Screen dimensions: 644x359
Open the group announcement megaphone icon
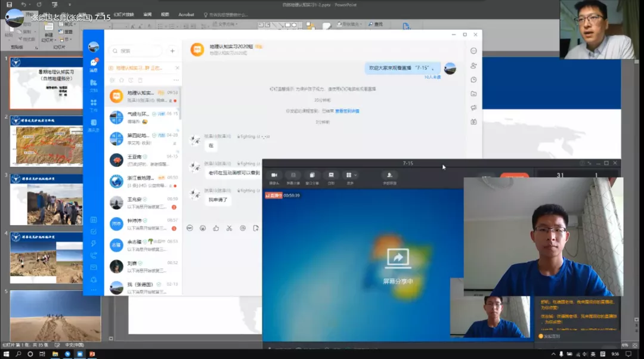(473, 108)
